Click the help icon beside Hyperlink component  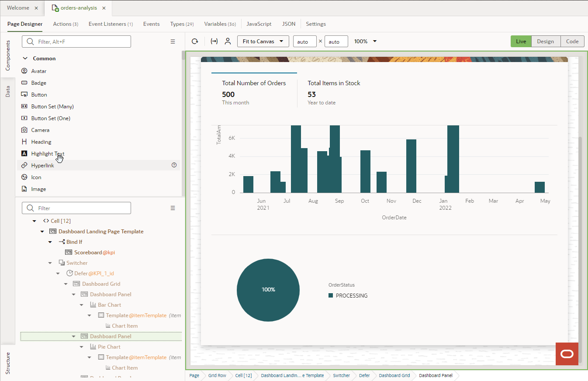point(174,165)
